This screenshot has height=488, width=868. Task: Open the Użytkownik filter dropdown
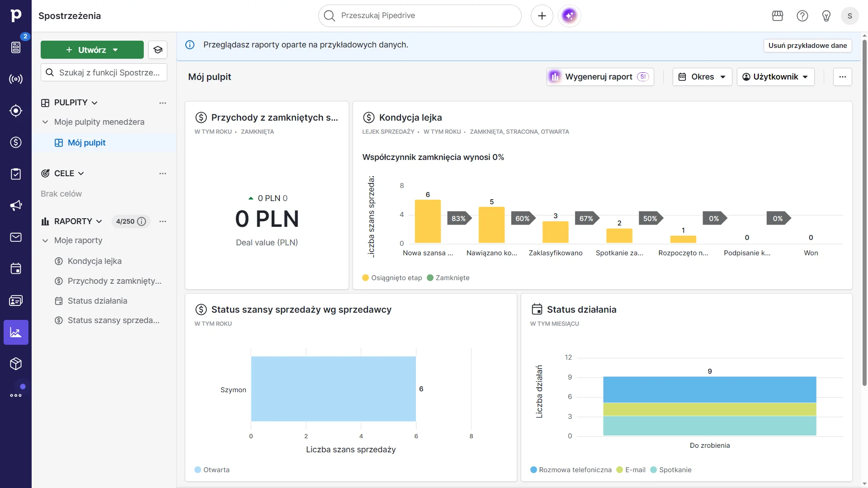(775, 77)
